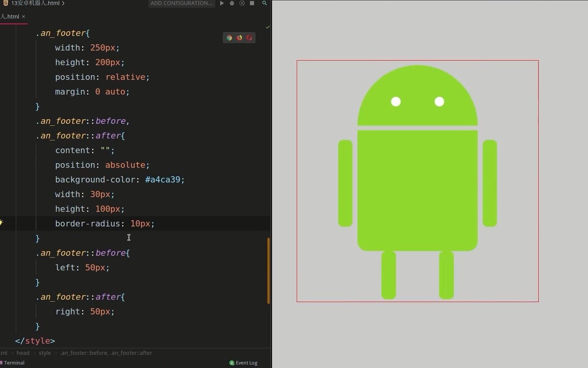The height and width of the screenshot is (368, 588).
Task: Open the page in Firefox browser icon
Action: pos(239,38)
